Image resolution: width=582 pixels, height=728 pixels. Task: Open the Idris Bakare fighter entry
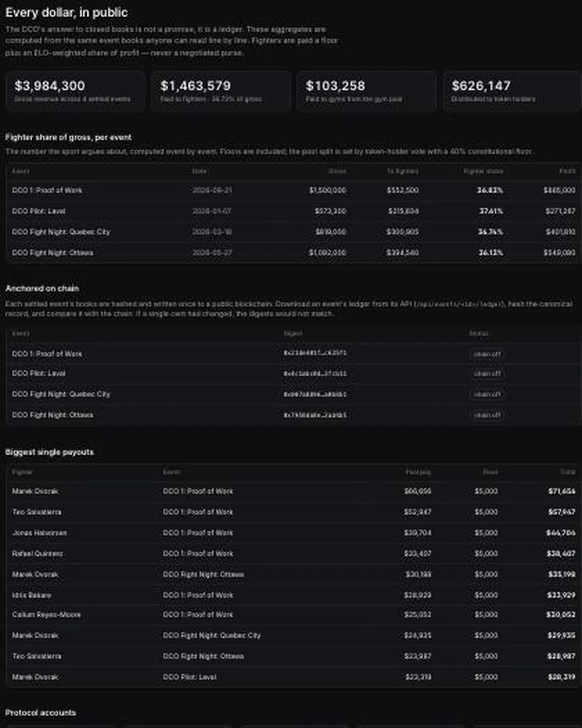point(32,595)
